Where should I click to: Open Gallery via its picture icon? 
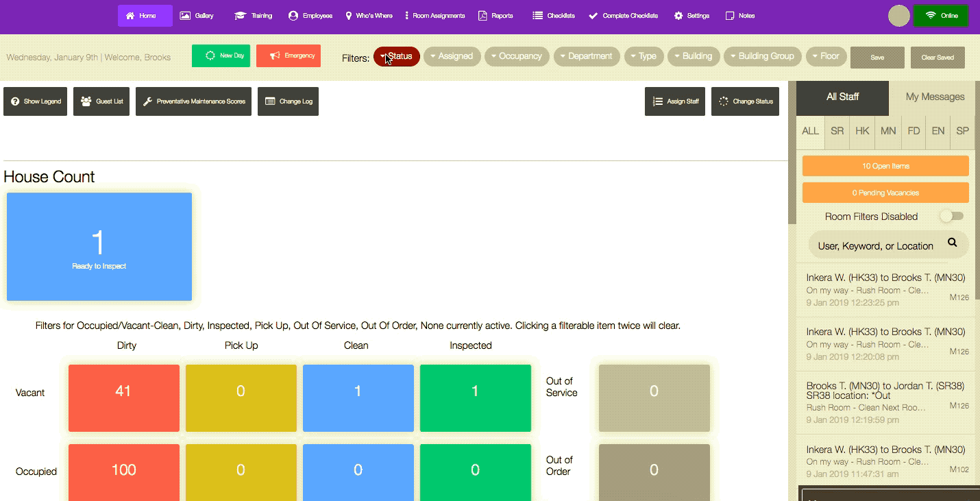185,16
